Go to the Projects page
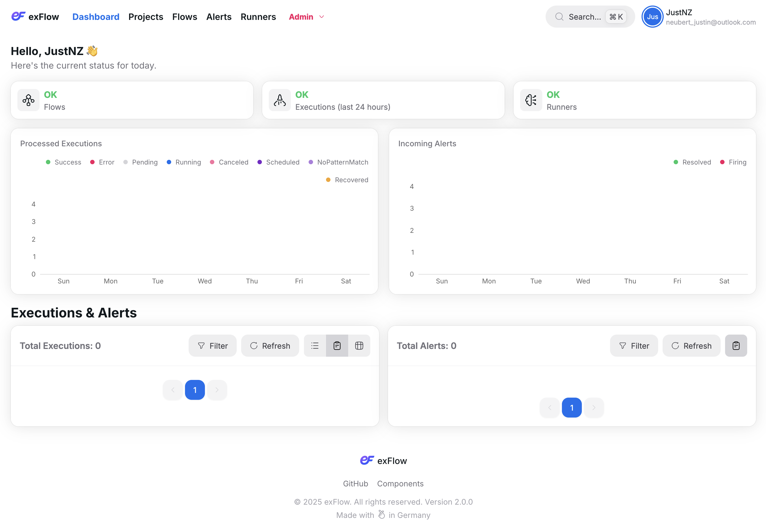The width and height of the screenshot is (766, 532). 146,17
